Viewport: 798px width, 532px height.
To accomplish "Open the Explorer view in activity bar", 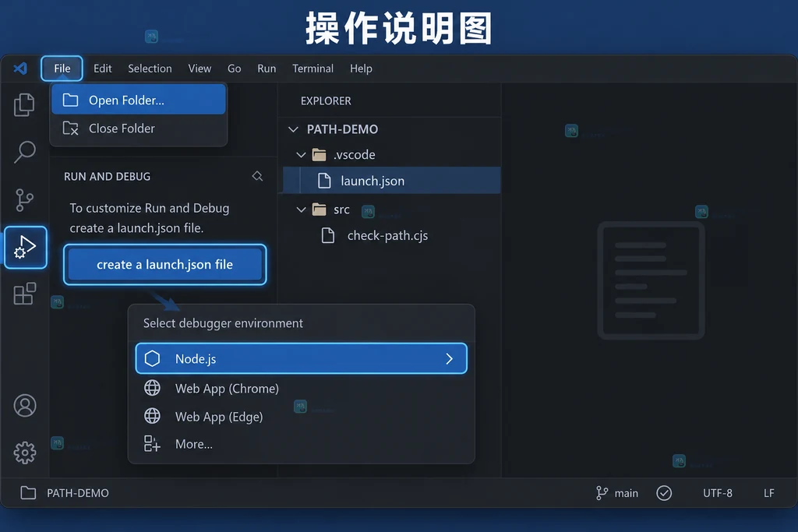I will [x=24, y=105].
